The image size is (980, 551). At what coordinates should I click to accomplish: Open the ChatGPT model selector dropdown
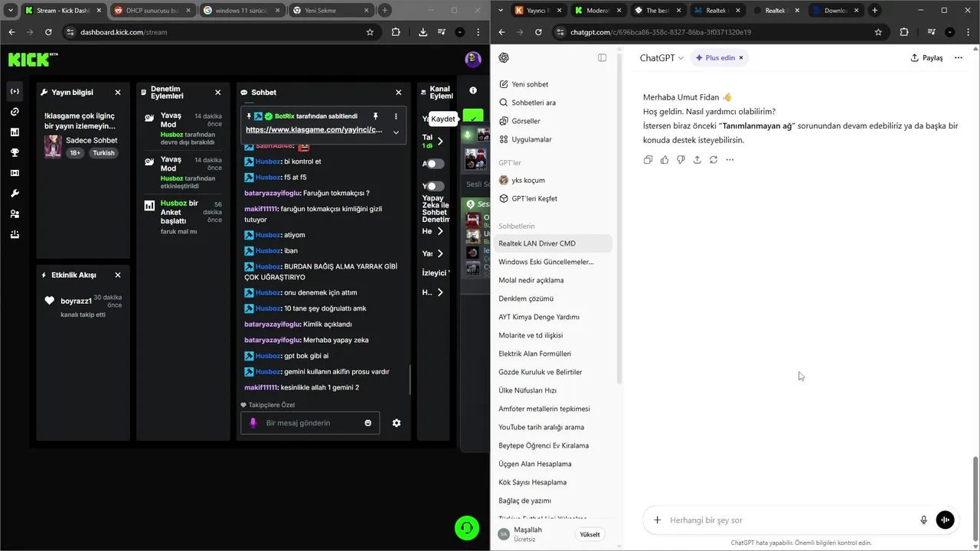click(662, 58)
